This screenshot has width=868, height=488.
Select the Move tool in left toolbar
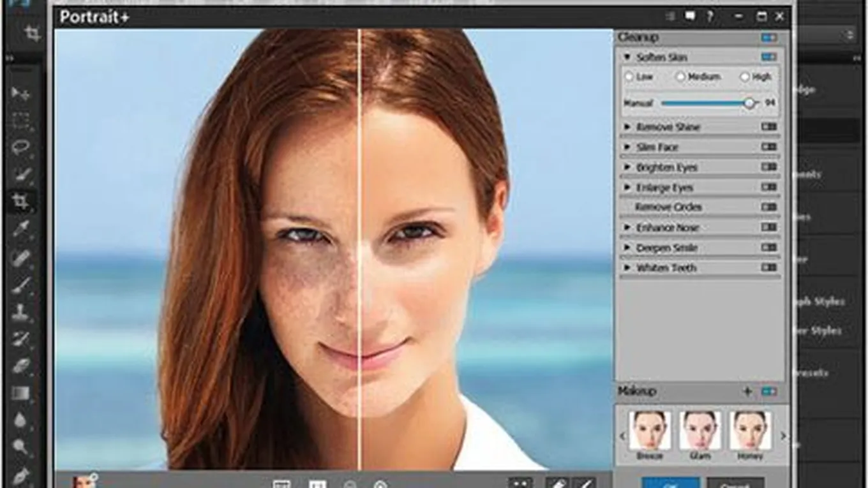point(20,93)
